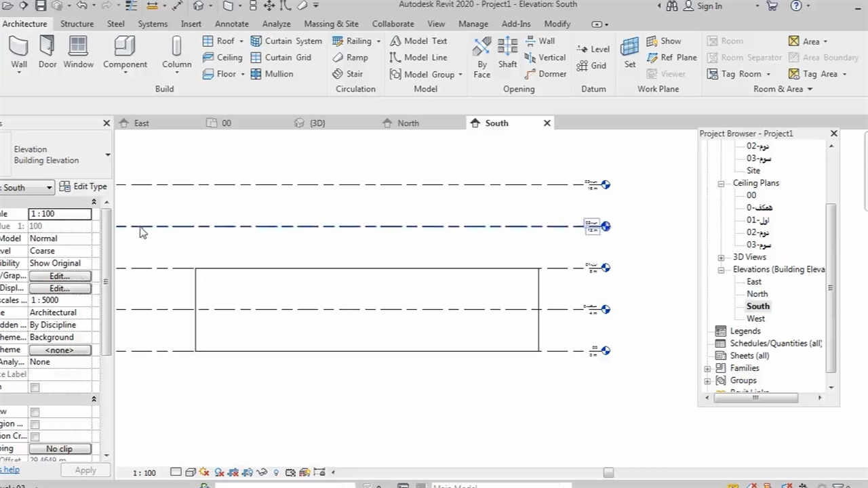868x488 pixels.
Task: Select the Stair tool in Circulation
Action: [x=348, y=74]
